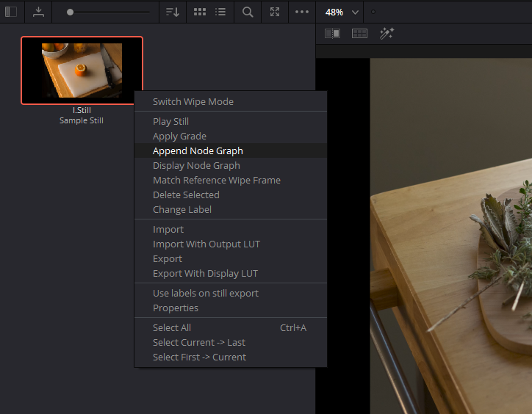The width and height of the screenshot is (532, 414).
Task: Switch gallery to thumbnail grid view
Action: click(199, 12)
